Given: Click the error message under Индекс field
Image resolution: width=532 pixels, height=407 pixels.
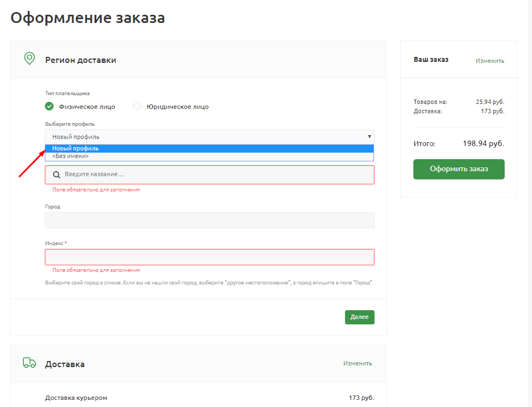Looking at the screenshot, I should pos(96,270).
